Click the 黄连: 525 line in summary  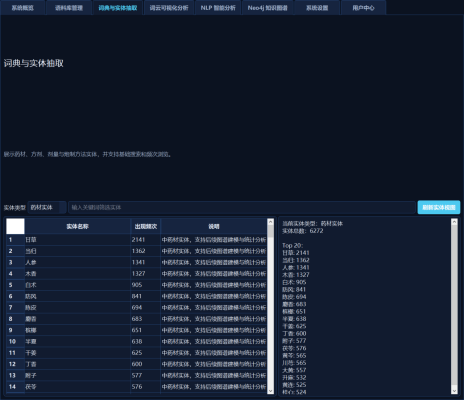click(x=294, y=385)
